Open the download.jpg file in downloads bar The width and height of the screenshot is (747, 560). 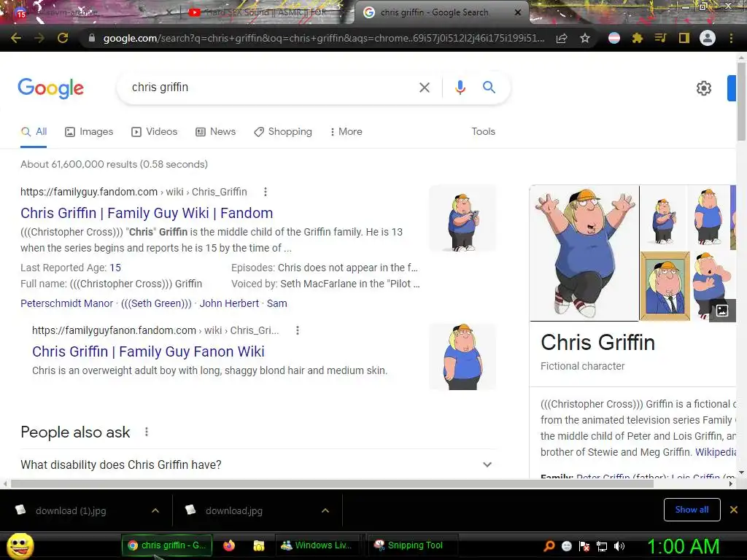point(234,510)
